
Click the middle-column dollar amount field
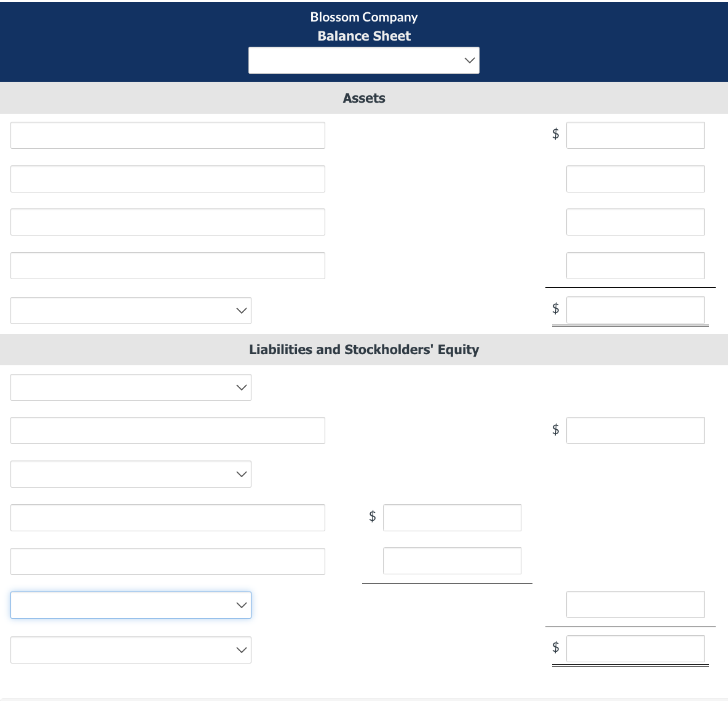pyautogui.click(x=452, y=517)
